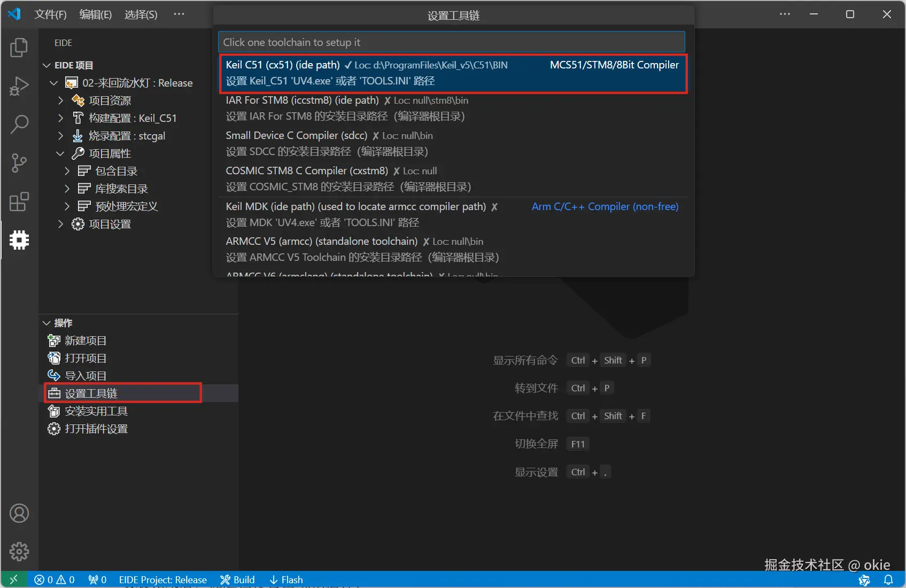Click the 打开插件设置 gear icon
This screenshot has width=906, height=588.
(54, 429)
